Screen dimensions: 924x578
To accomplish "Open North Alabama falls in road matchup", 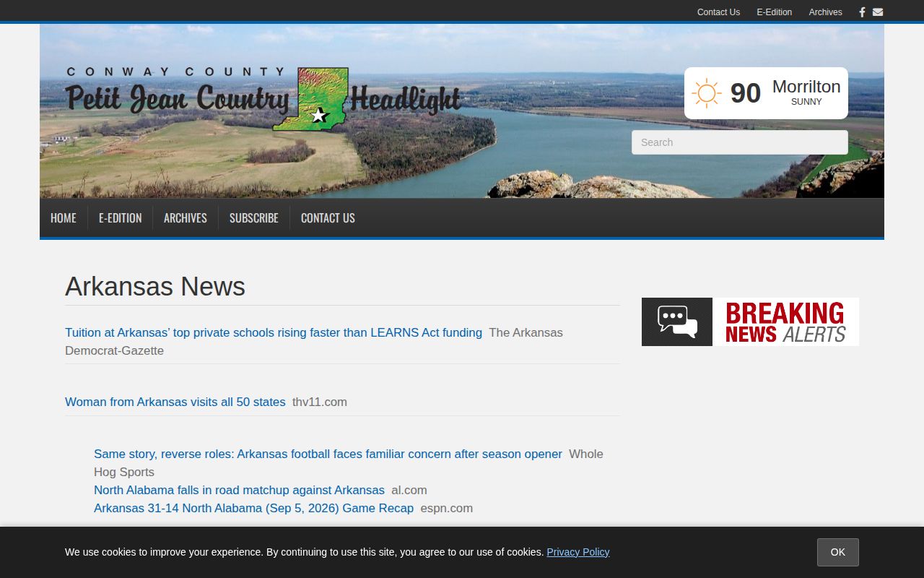I will pyautogui.click(x=239, y=490).
